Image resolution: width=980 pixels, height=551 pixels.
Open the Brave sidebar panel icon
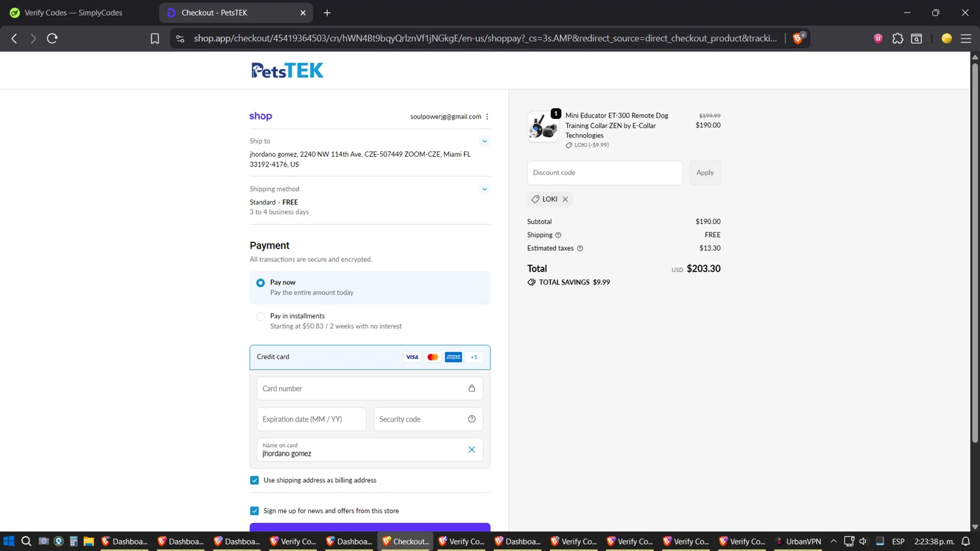(x=917, y=39)
